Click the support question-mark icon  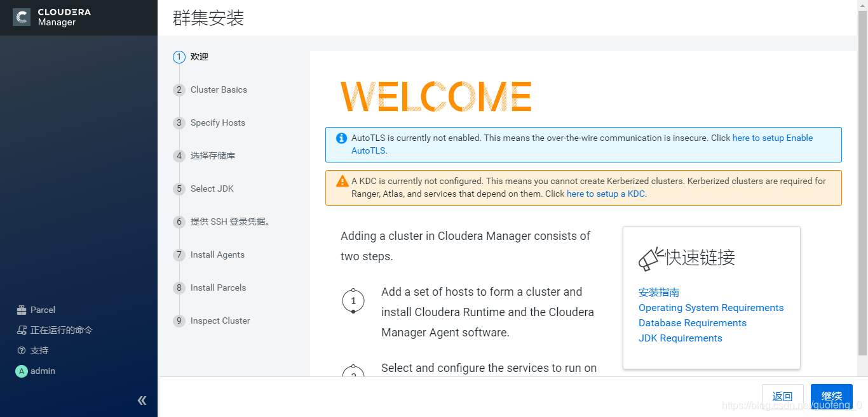21,350
